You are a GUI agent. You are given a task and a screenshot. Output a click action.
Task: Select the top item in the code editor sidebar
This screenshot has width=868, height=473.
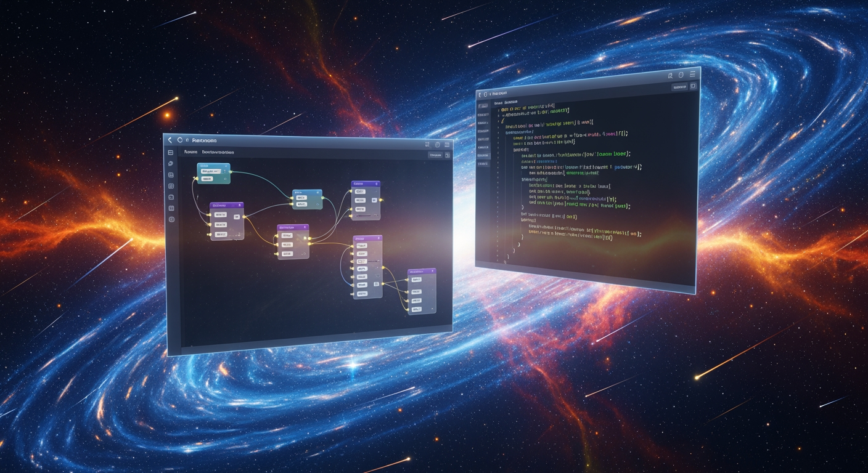pyautogui.click(x=483, y=106)
